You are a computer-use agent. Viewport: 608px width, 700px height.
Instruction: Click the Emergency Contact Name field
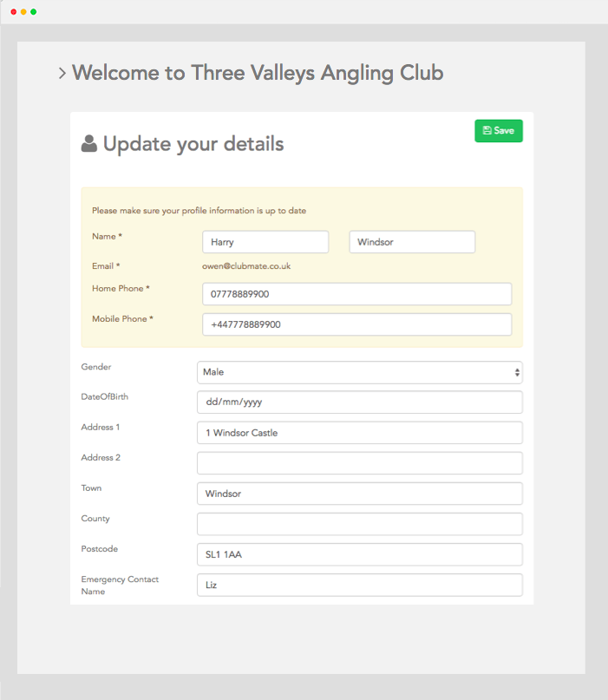click(x=359, y=585)
